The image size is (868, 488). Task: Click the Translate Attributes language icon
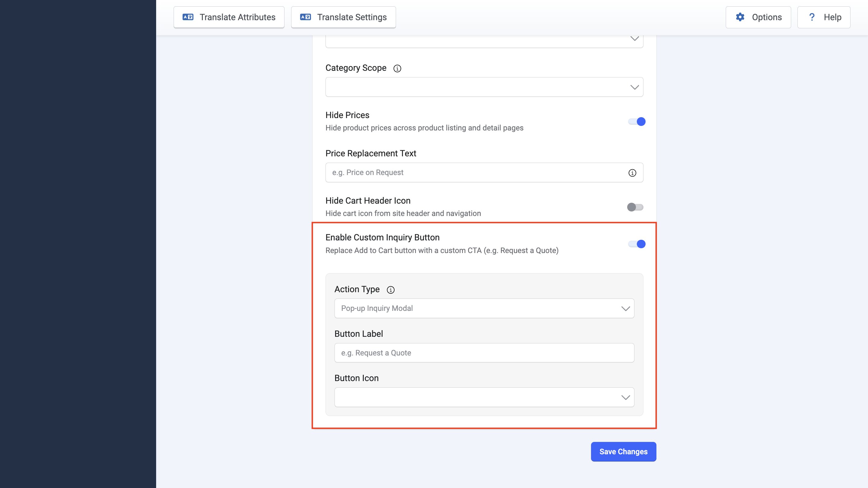(x=188, y=17)
